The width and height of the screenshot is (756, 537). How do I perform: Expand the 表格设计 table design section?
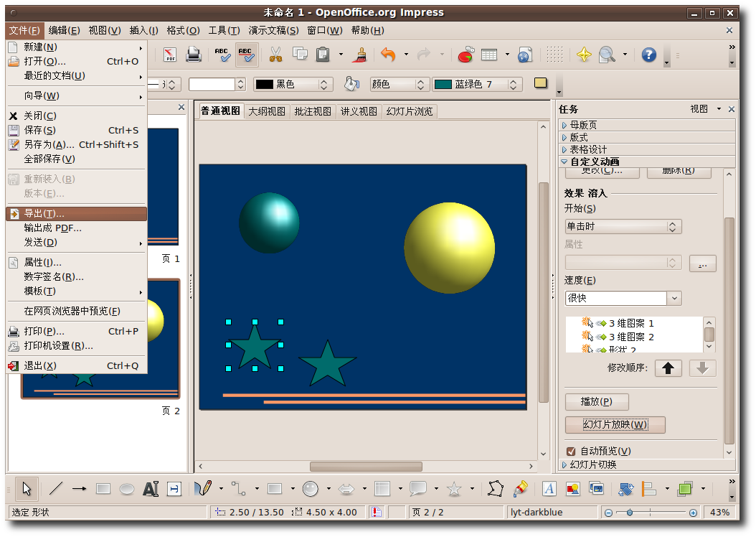[x=647, y=149]
